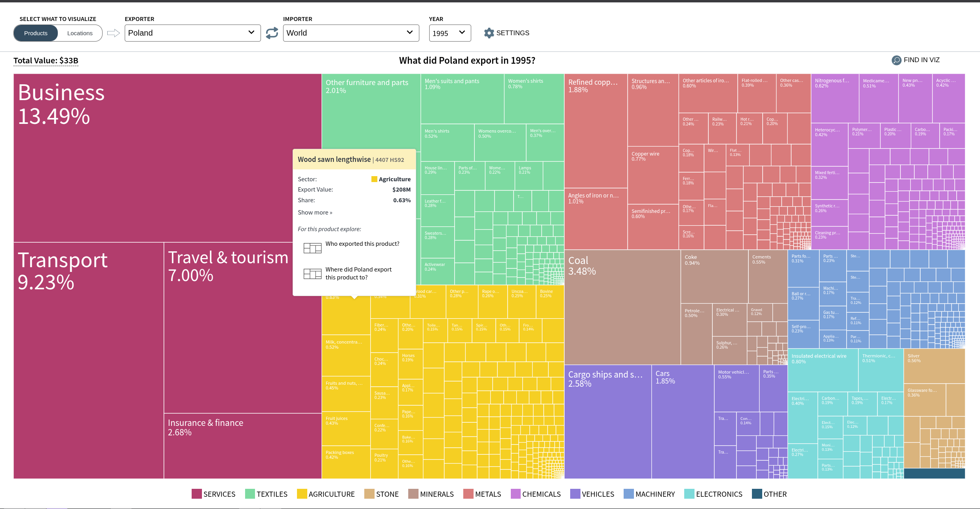The image size is (980, 509).
Task: Open the Exporter dropdown showing Poland
Action: (x=192, y=33)
